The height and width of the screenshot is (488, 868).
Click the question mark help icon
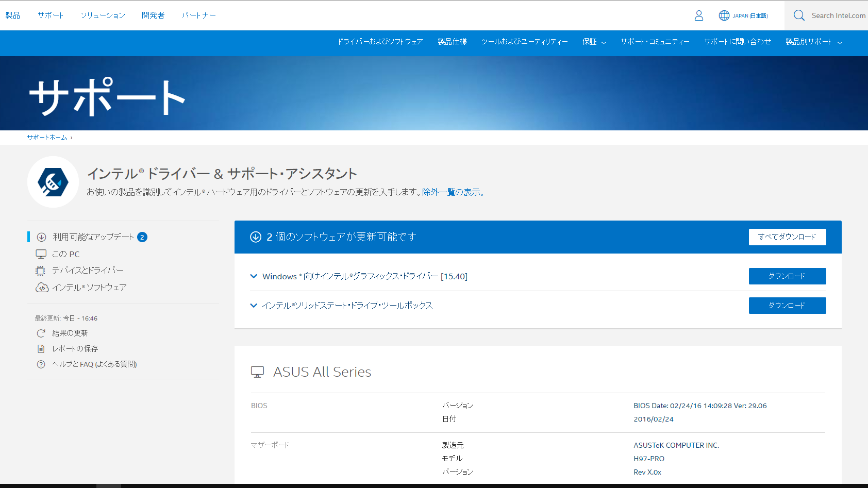[41, 364]
